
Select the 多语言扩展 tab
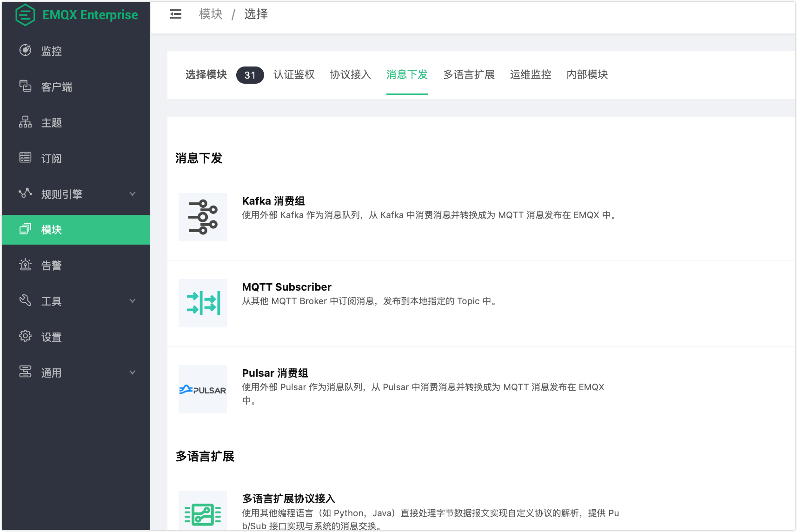[x=469, y=75]
